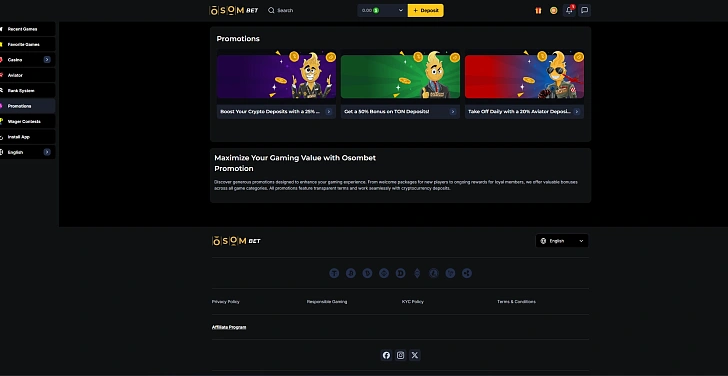Open the Facebook social link
This screenshot has width=728, height=376.
[x=386, y=355]
